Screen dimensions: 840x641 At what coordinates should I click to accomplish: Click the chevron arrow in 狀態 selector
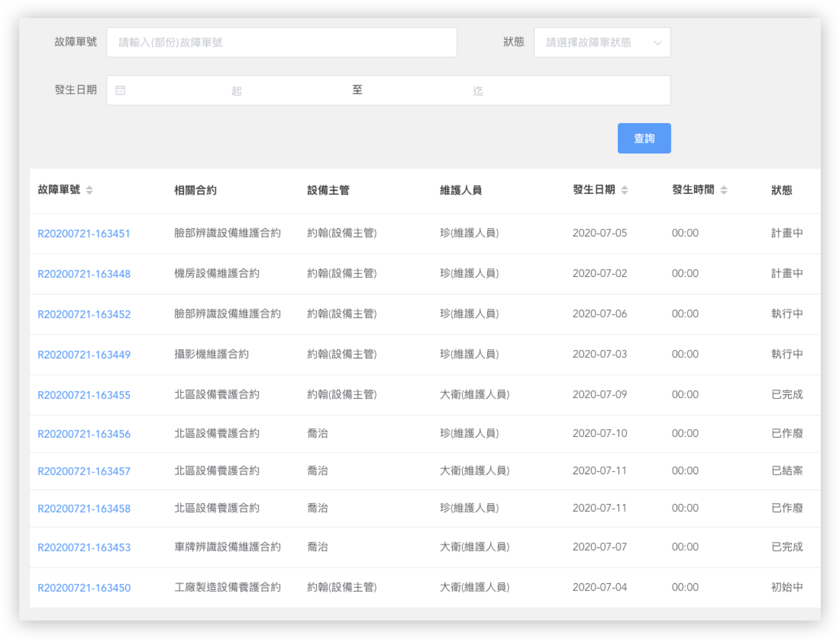click(658, 43)
